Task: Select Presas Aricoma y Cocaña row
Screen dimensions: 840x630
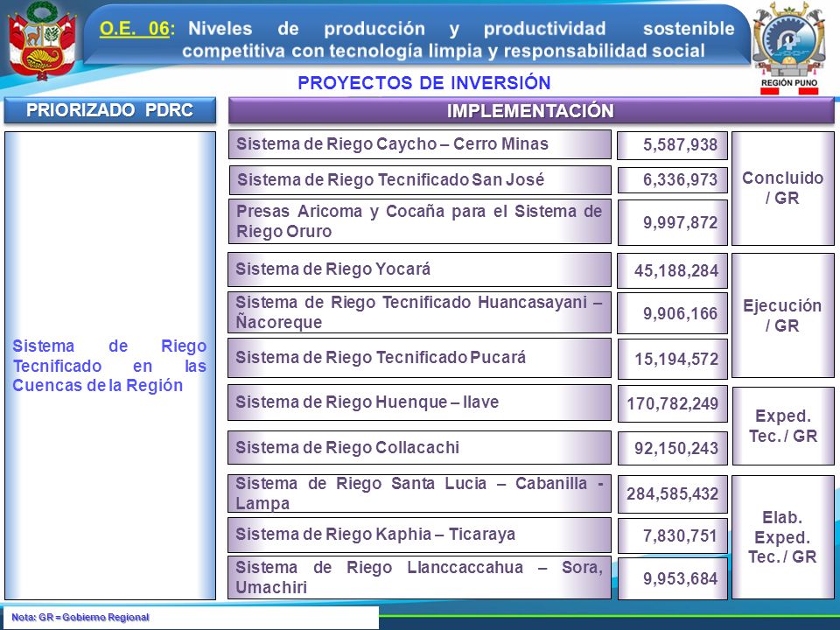Action: coord(419,221)
